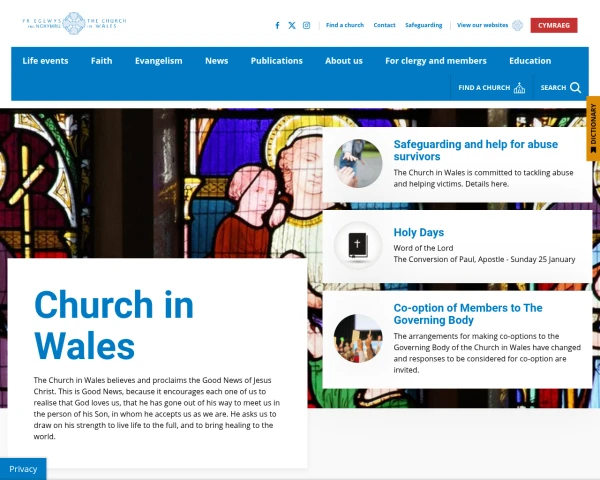Open the Evangelism menu
600x480 pixels.
(159, 61)
